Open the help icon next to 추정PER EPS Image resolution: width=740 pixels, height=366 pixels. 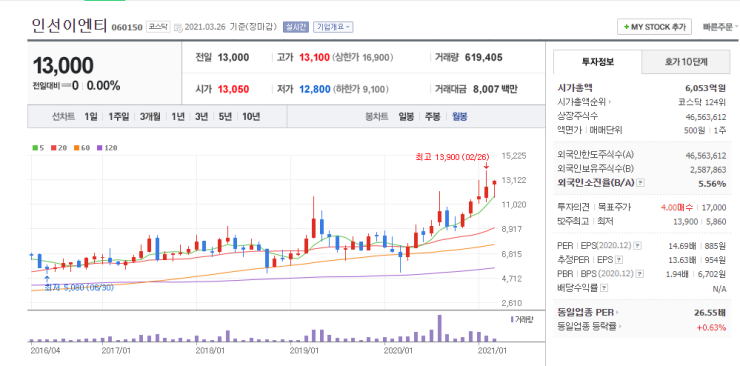[x=620, y=259]
